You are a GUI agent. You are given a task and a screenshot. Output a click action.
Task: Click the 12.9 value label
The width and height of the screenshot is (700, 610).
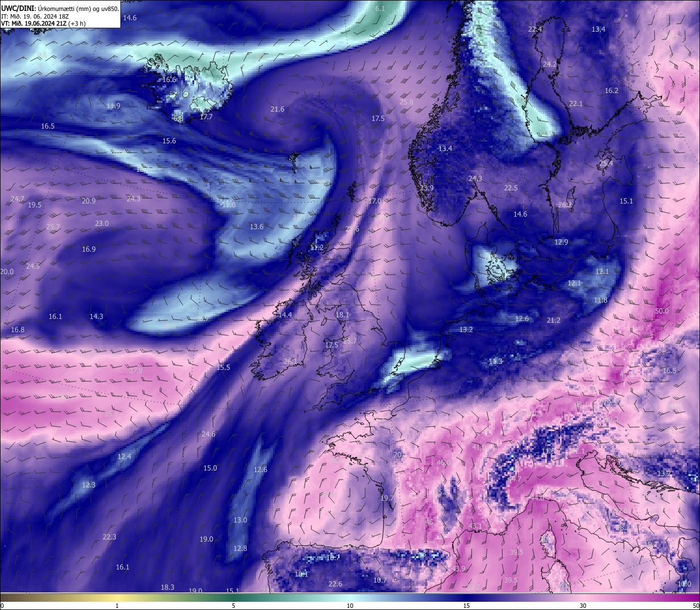point(561,242)
